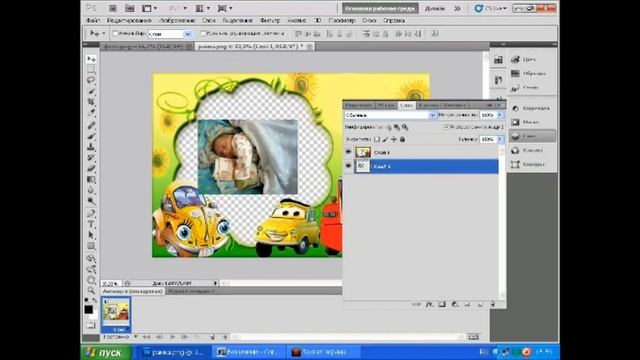
Task: Select the Crop tool
Action: pos(91,102)
